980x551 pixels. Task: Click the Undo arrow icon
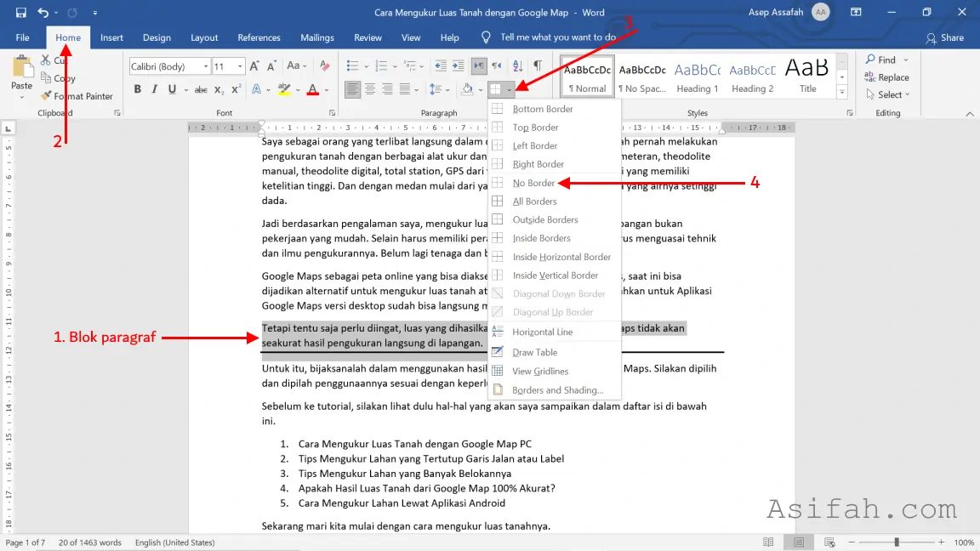(43, 13)
